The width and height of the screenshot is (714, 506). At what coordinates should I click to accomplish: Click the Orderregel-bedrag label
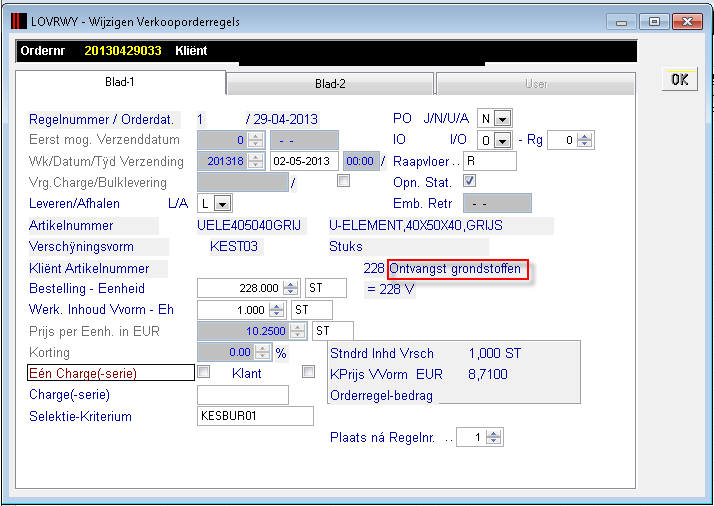coord(382,395)
